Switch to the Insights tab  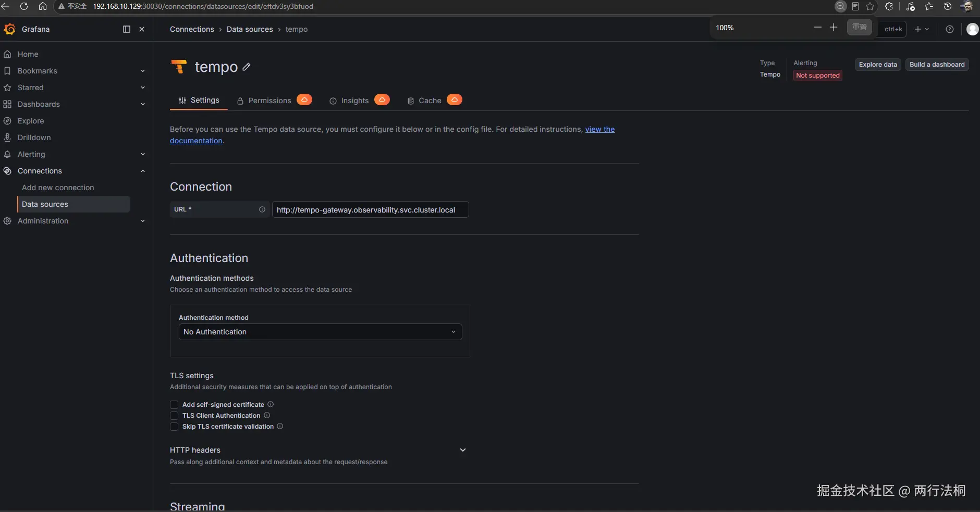coord(349,101)
